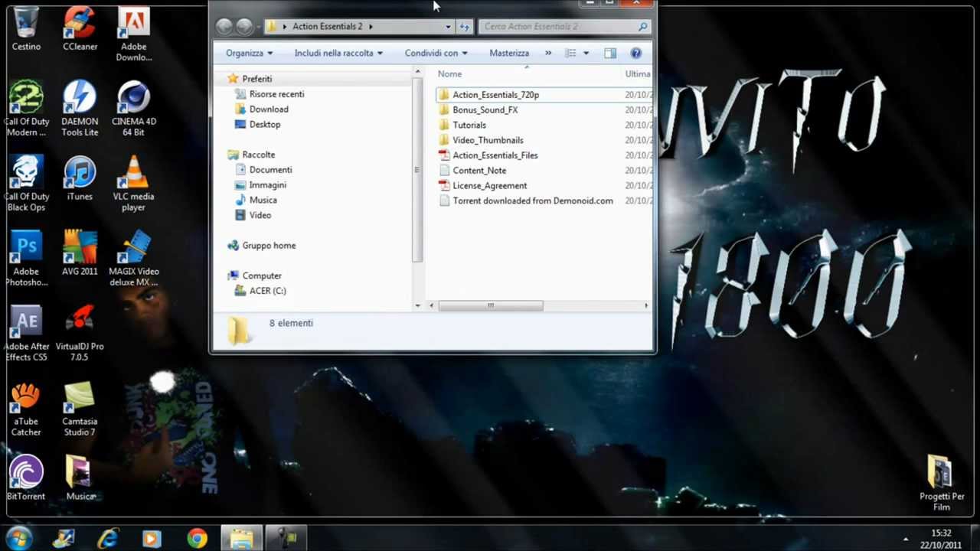Expand the Action Essentials 2 breadcrumb arrow
This screenshot has height=551, width=980.
(x=371, y=26)
